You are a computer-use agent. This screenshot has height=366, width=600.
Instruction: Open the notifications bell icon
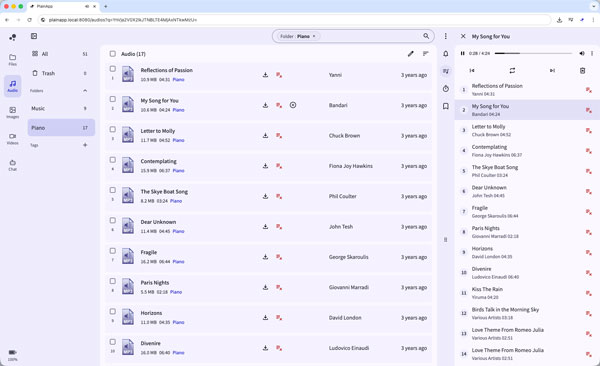[446, 54]
